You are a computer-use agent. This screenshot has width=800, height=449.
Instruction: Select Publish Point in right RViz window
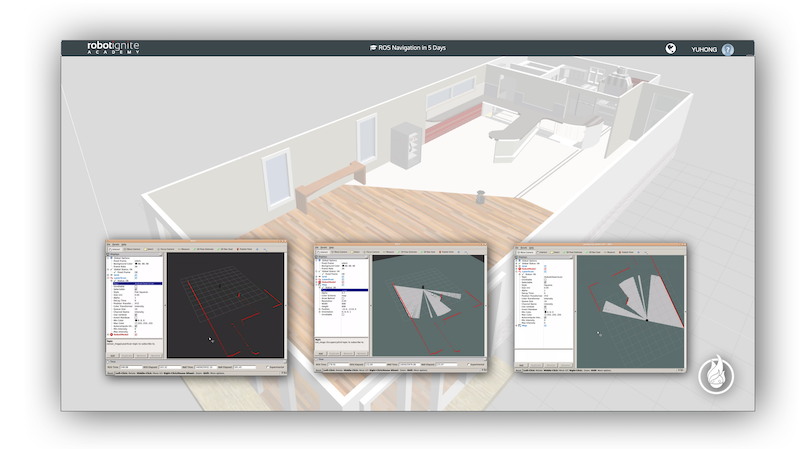[x=627, y=252]
